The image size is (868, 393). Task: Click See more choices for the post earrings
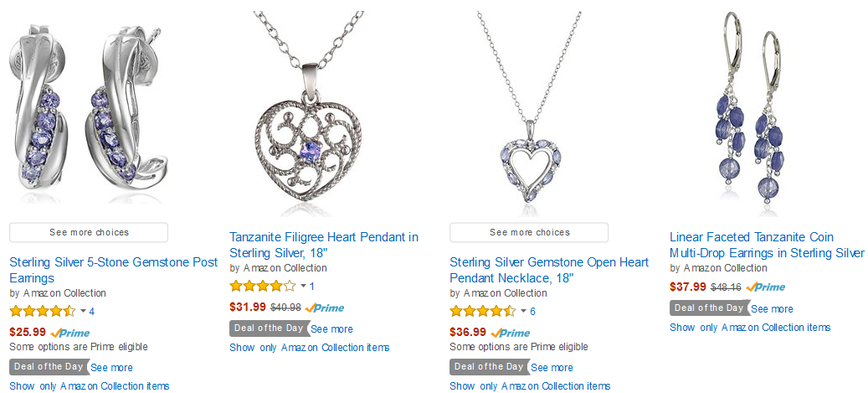point(89,233)
